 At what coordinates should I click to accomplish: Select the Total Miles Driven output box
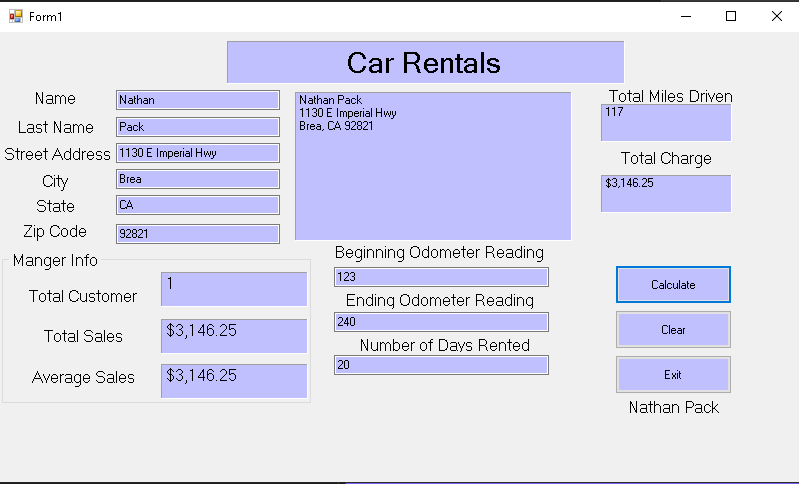665,122
